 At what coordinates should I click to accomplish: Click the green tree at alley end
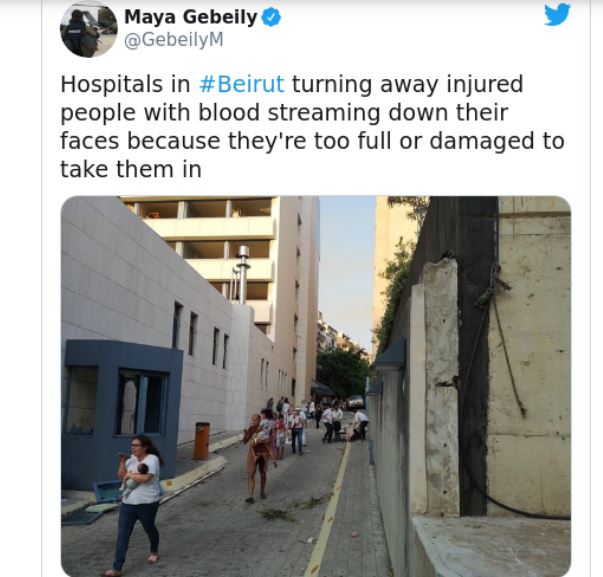coord(341,373)
